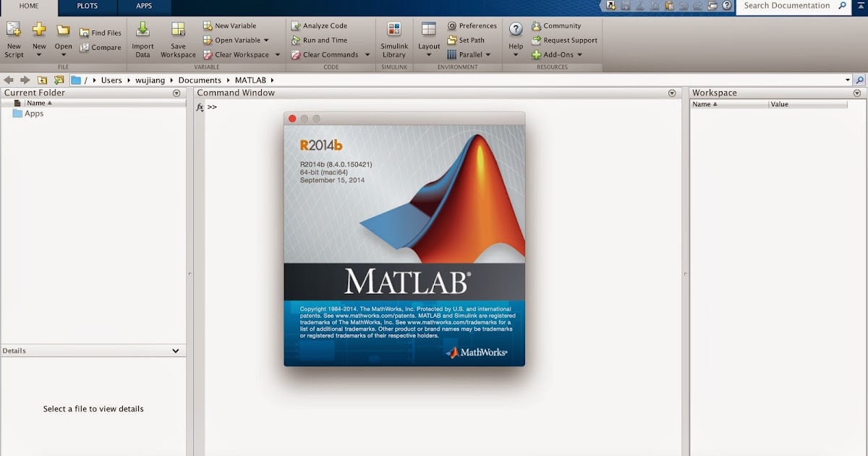868x456 pixels.
Task: Create a New Variable
Action: click(x=229, y=26)
